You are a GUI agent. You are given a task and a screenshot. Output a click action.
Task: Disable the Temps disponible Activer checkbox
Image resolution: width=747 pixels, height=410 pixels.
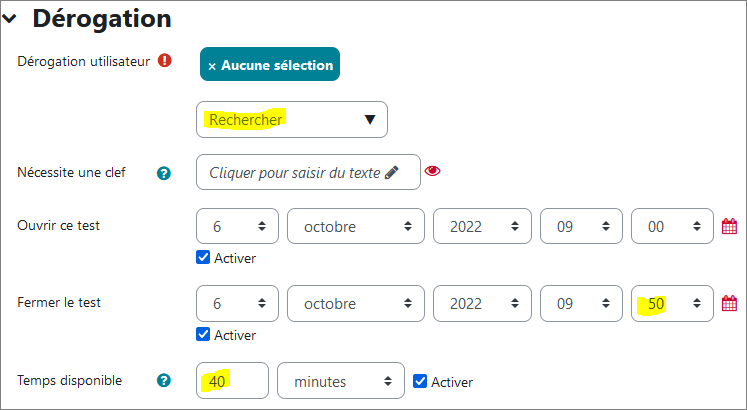click(x=420, y=381)
